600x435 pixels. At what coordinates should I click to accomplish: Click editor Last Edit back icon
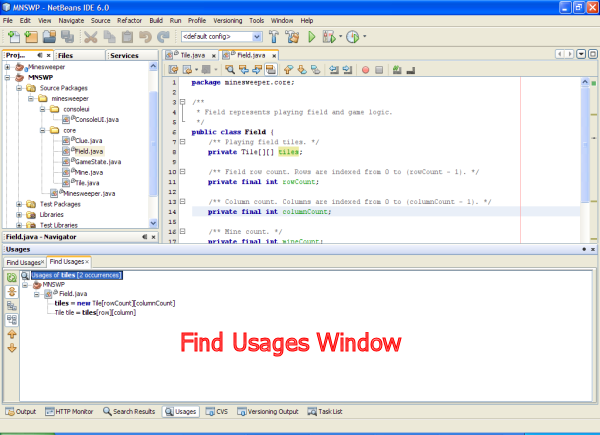point(173,70)
